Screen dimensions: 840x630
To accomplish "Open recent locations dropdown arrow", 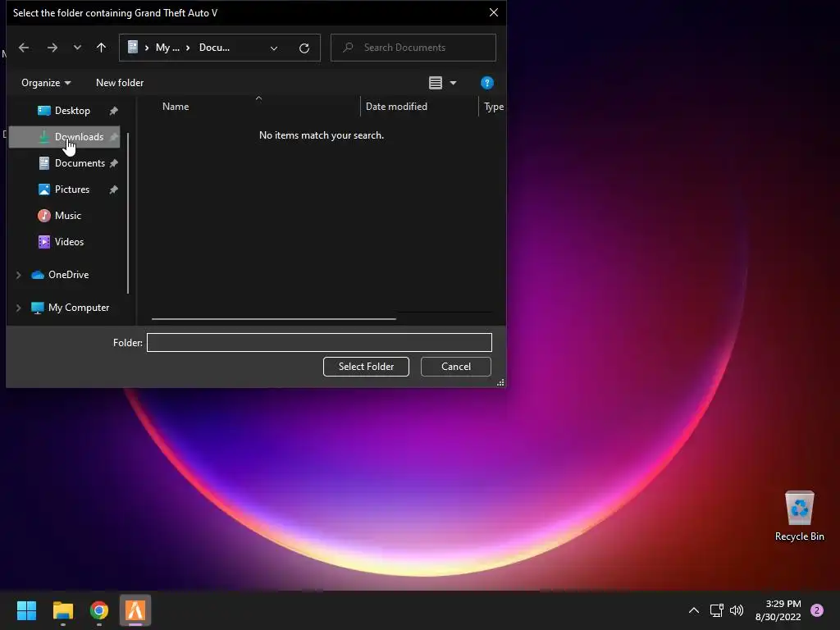I will click(x=77, y=48).
